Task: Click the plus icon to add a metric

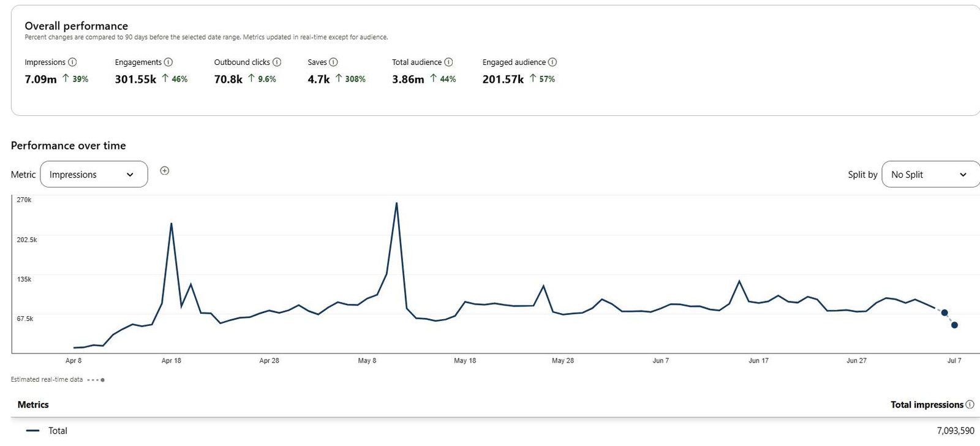Action: (164, 171)
